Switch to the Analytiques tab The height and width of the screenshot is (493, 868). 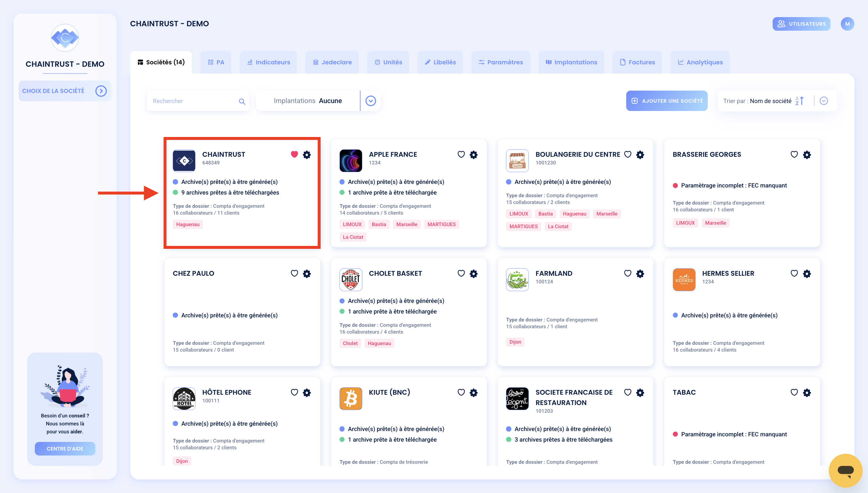(700, 62)
